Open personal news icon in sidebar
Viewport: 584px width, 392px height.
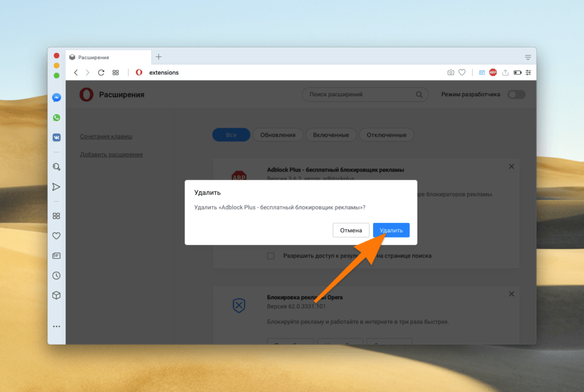click(56, 255)
